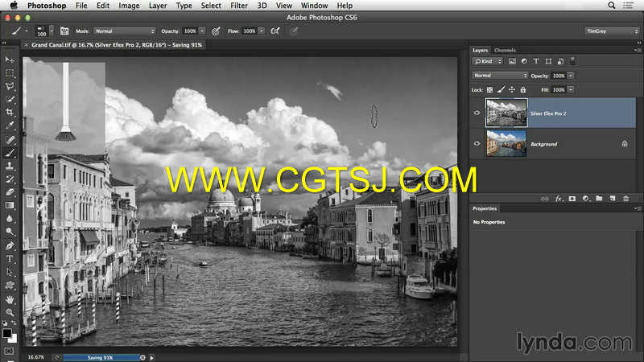Viewport: 644px width, 362px height.
Task: Toggle lock all for layer
Action: (x=522, y=89)
